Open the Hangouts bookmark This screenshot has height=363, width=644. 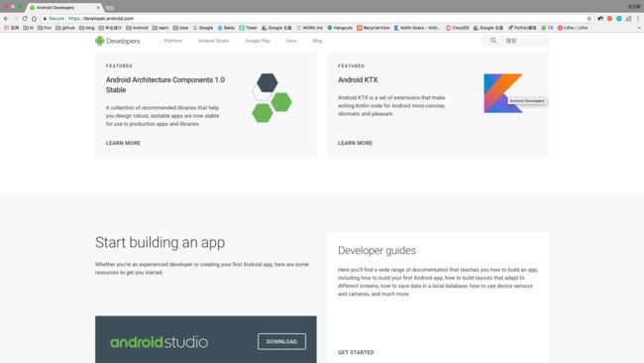(340, 28)
